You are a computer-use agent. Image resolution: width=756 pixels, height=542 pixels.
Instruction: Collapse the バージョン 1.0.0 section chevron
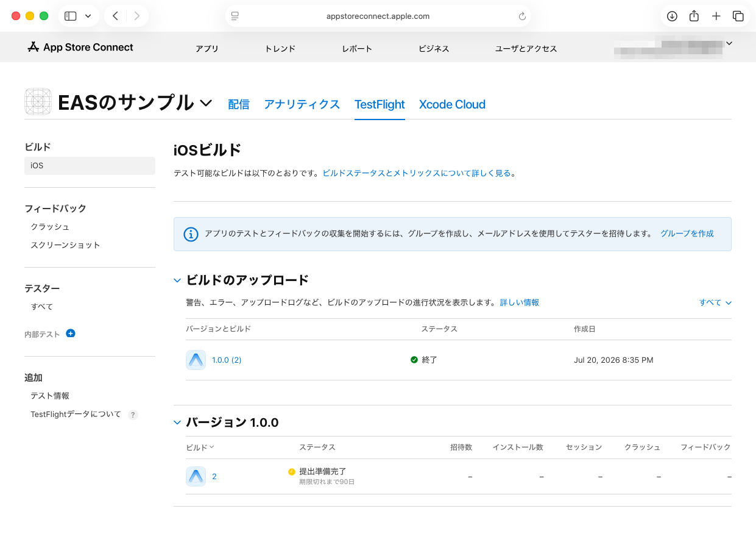[177, 422]
